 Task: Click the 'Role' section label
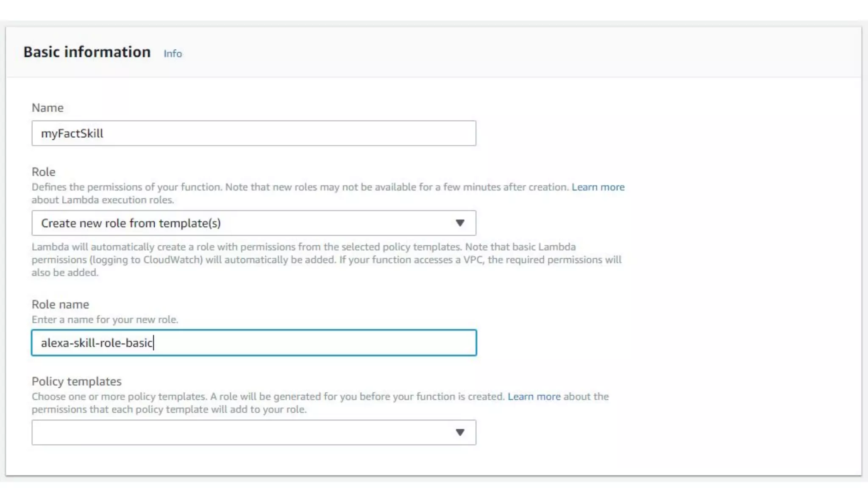[x=43, y=172]
